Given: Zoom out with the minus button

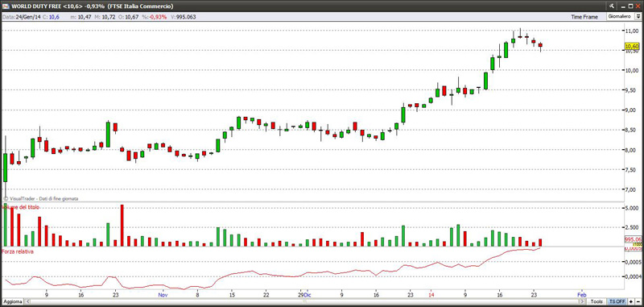Looking at the screenshot, I should (x=638, y=301).
